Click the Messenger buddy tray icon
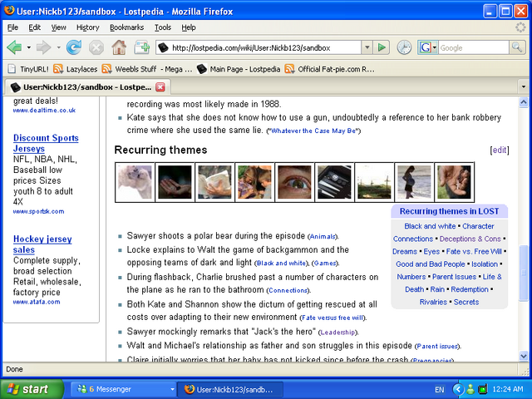The width and height of the screenshot is (532, 399). (470, 389)
